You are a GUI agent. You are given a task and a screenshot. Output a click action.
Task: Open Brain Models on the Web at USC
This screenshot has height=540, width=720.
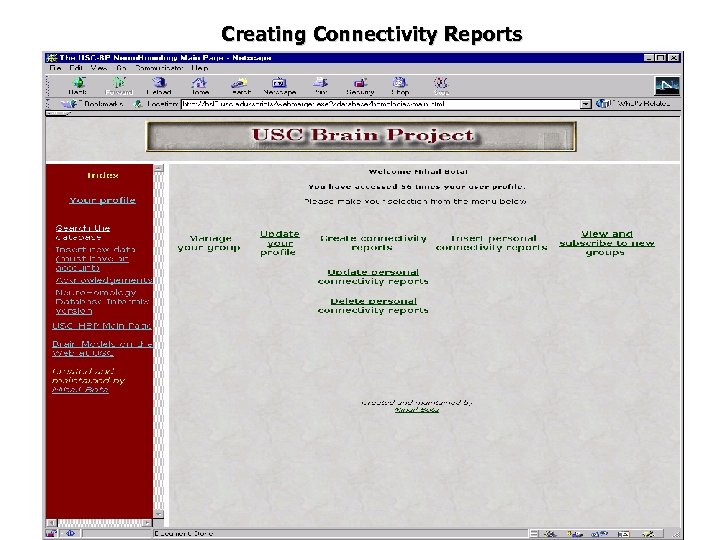click(102, 349)
